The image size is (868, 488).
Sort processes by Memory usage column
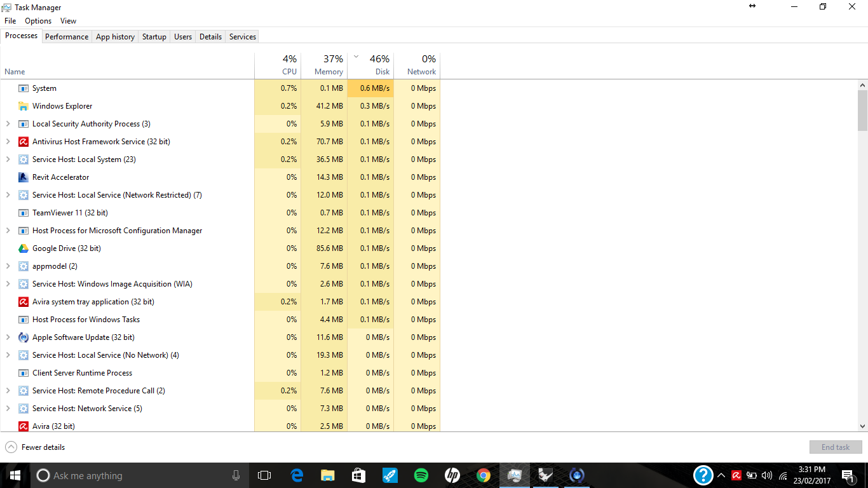point(324,65)
